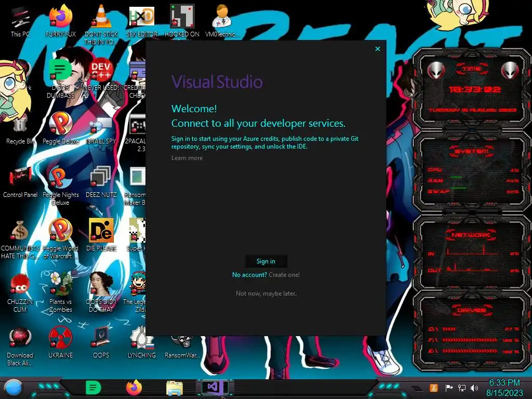Open the HOOKED ON desktop shortcut
This screenshot has width=532, height=399.
point(182,21)
